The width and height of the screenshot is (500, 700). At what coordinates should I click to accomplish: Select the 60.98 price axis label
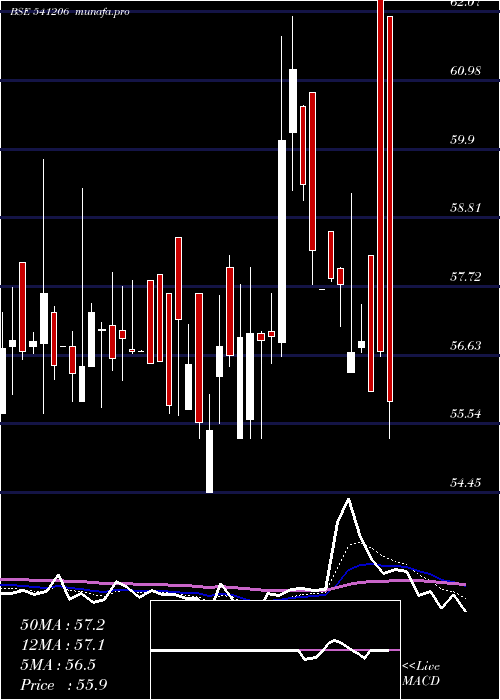465,71
